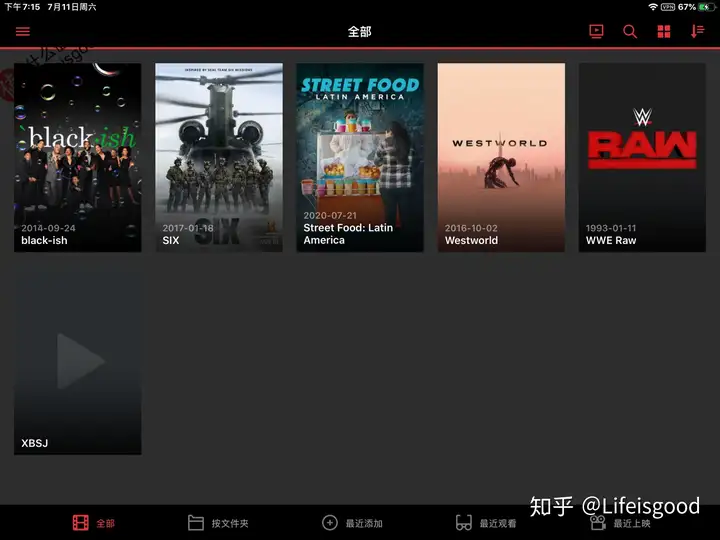Image resolution: width=720 pixels, height=540 pixels.
Task: Click the Westworld title caption
Action: (471, 240)
